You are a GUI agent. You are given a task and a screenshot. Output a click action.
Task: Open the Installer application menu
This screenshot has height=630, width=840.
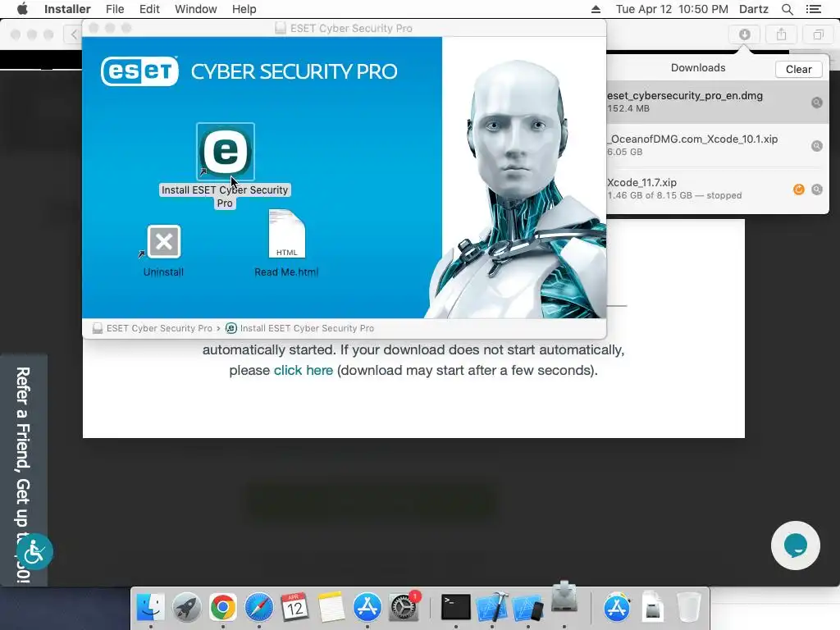pyautogui.click(x=67, y=9)
